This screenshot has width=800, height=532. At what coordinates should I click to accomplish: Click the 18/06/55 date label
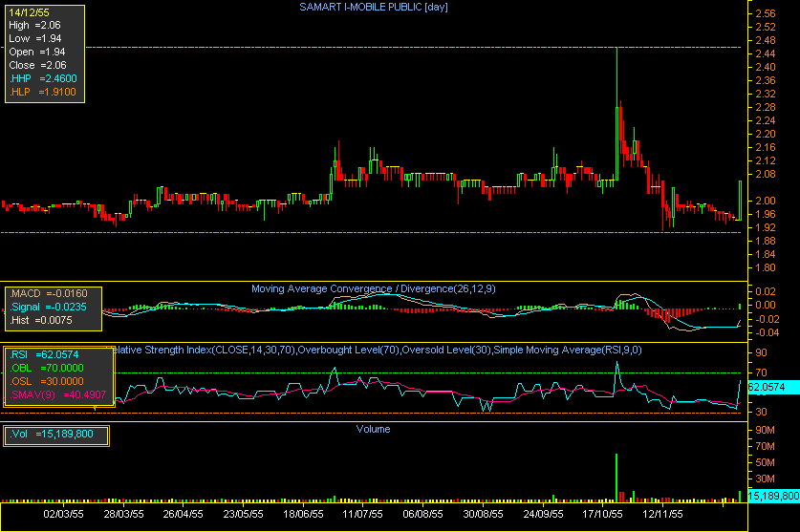click(x=303, y=514)
